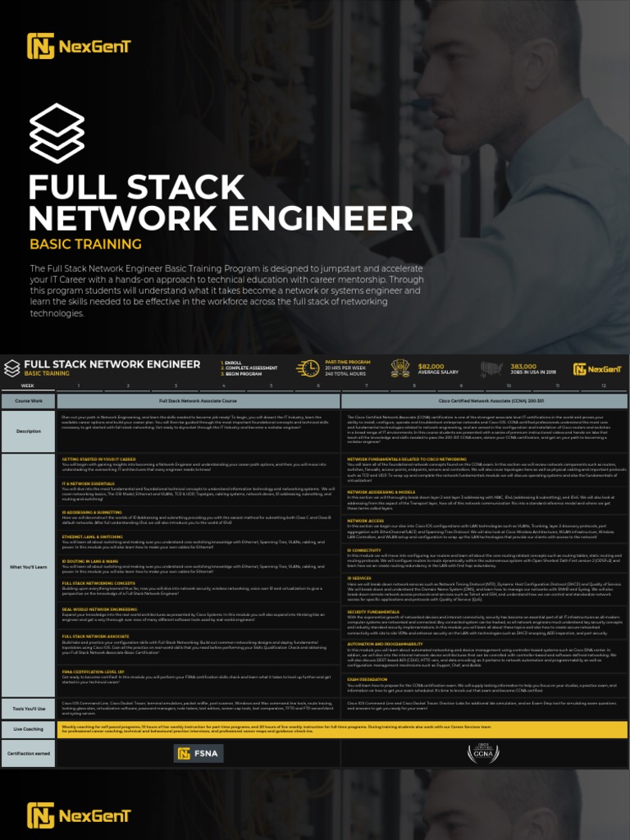Click the $82,000 AVERAGE SALARY text

point(438,368)
